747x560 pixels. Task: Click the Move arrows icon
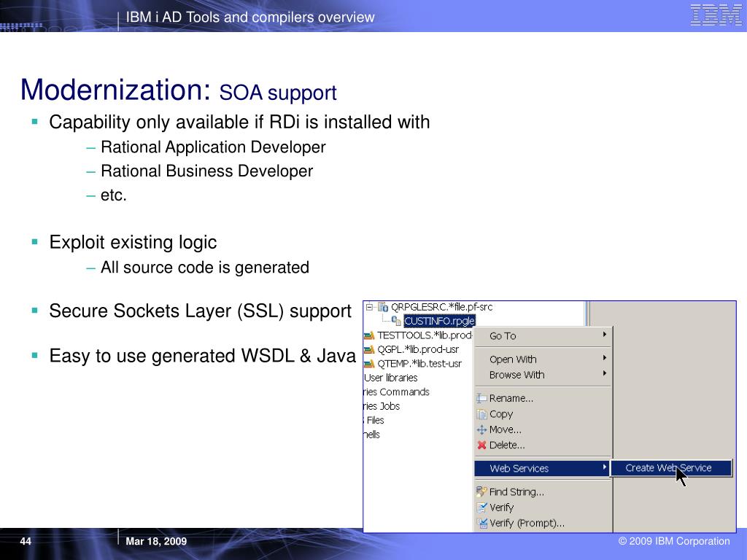pyautogui.click(x=481, y=430)
